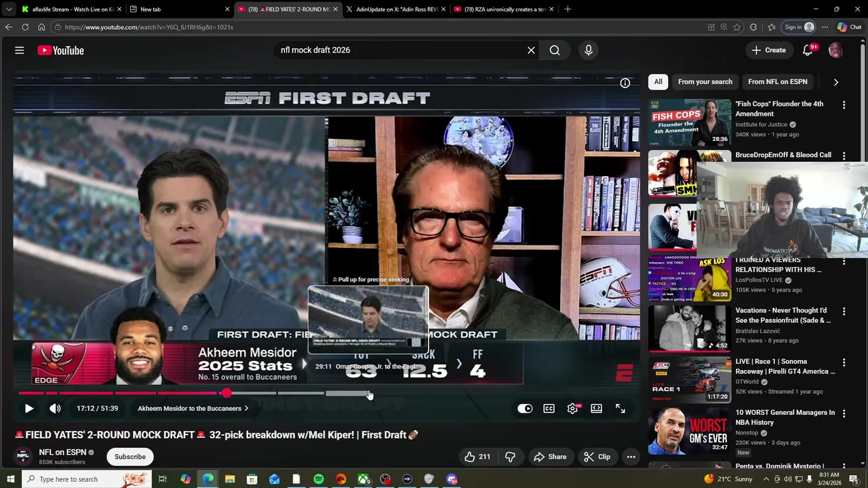The image size is (868, 488).
Task: Open a new browser tab with plus
Action: (568, 9)
